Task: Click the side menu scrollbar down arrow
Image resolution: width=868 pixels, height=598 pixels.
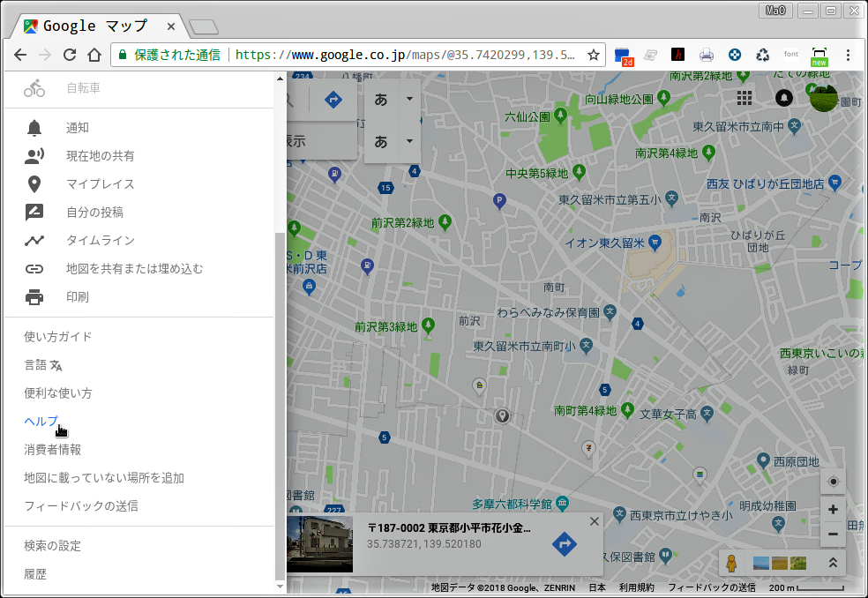Action: [x=280, y=587]
